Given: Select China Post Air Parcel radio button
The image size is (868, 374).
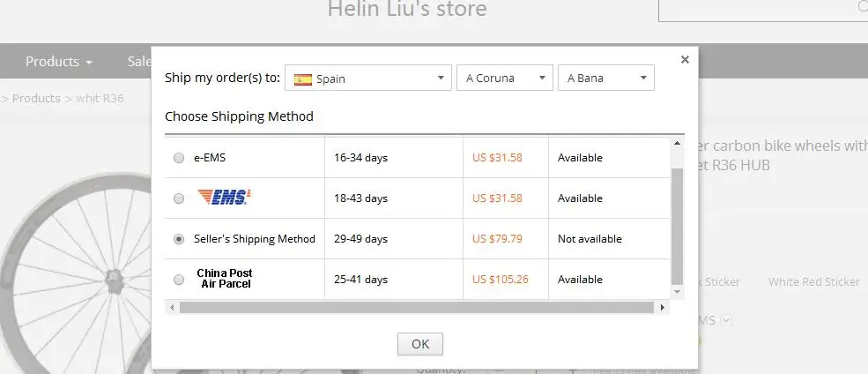Looking at the screenshot, I should 179,280.
